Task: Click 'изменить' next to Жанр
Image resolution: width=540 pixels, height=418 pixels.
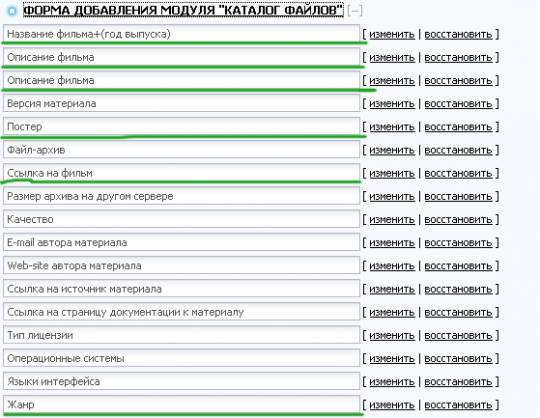Action: pos(392,405)
